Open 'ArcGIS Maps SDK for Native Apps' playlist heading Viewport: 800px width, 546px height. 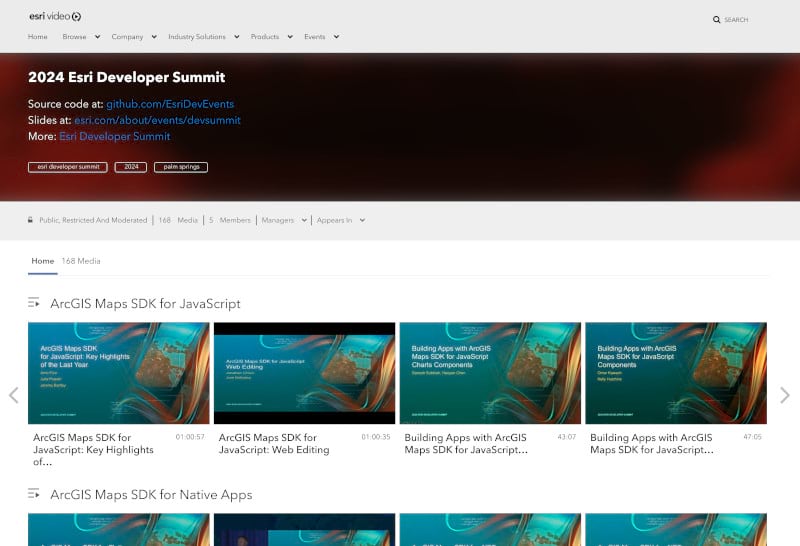coord(152,494)
